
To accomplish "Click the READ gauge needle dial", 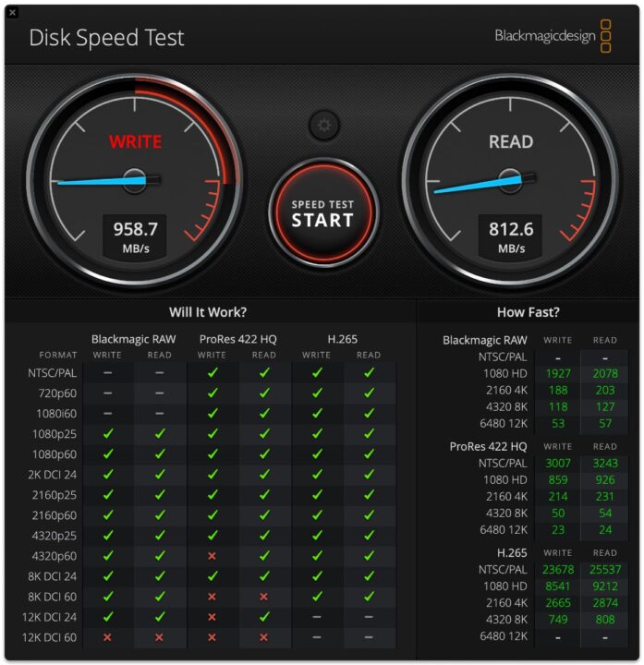I will coord(510,181).
